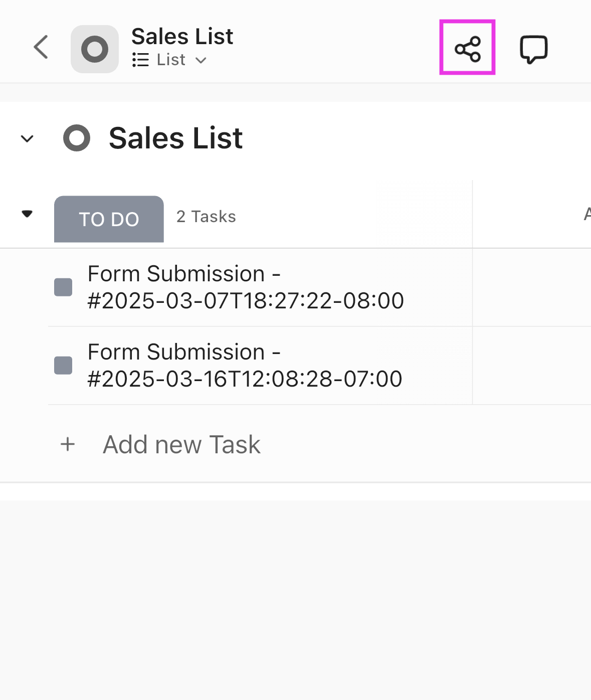Open the Form Submission task from March 16
The width and height of the screenshot is (591, 700).
coord(246,365)
